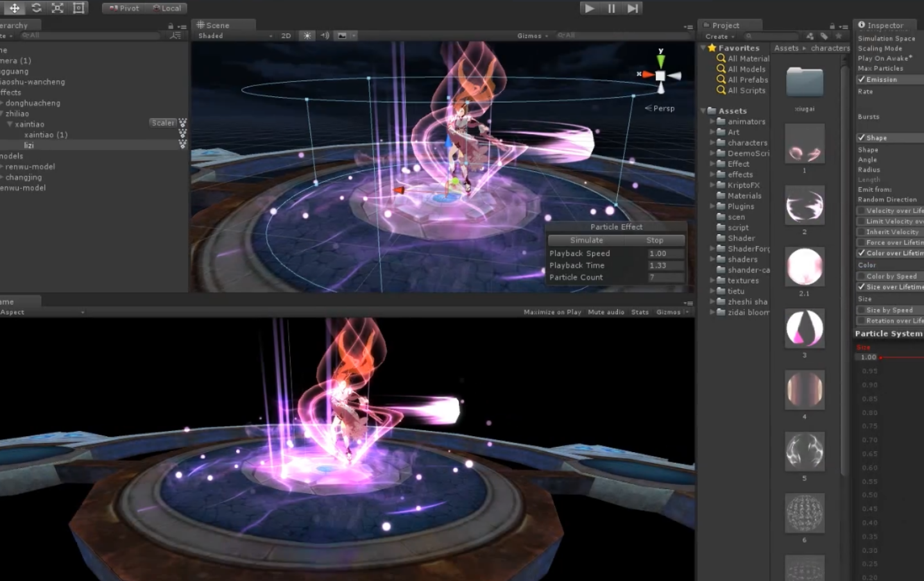Viewport: 924px width, 581px height.
Task: Collapse the Assets tree arrow
Action: (x=703, y=111)
